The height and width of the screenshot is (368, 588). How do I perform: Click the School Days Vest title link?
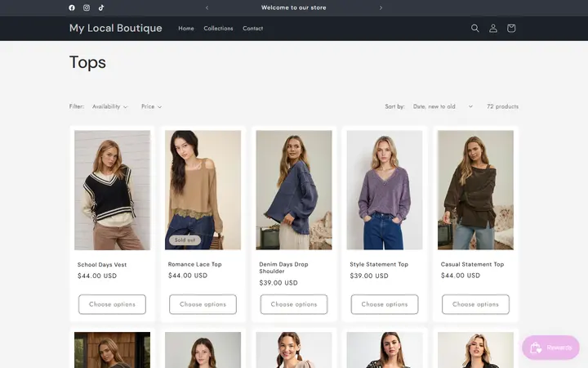click(x=102, y=264)
